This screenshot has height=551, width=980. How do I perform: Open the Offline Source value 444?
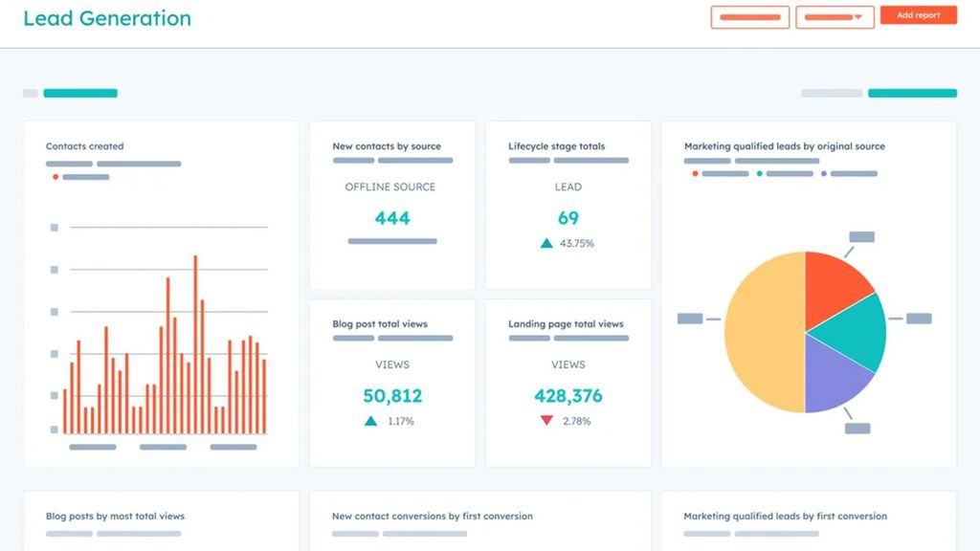[x=392, y=218]
